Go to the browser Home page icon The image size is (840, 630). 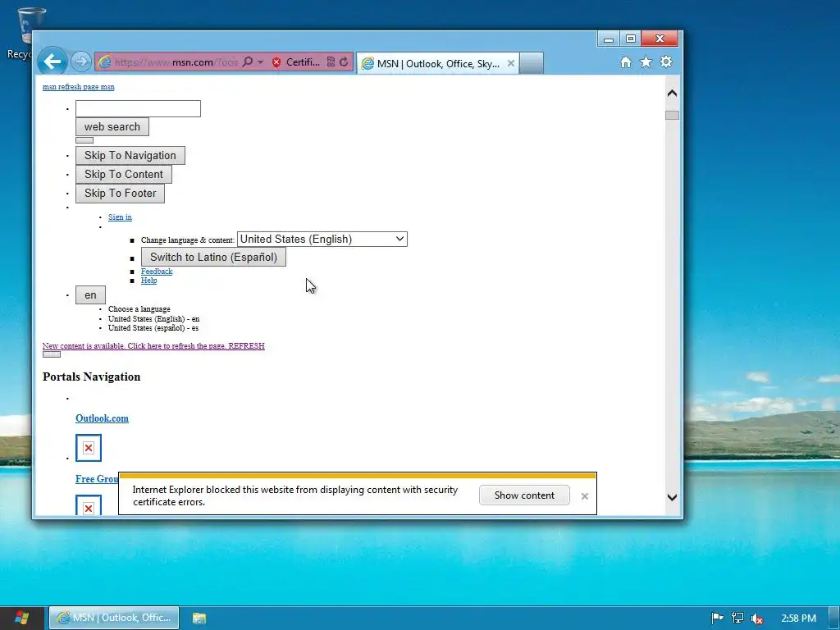coord(626,62)
